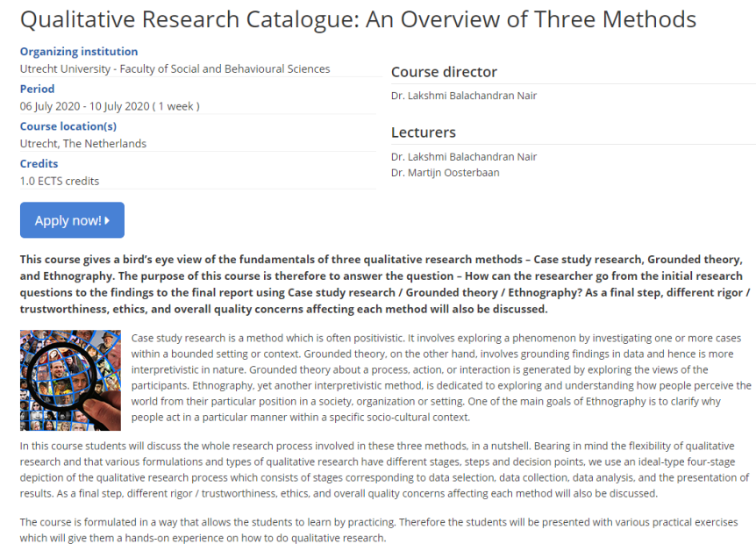Click the paragraph starting 'In this course students'
Viewport: 756px width, 551px height.
pyautogui.click(x=386, y=469)
